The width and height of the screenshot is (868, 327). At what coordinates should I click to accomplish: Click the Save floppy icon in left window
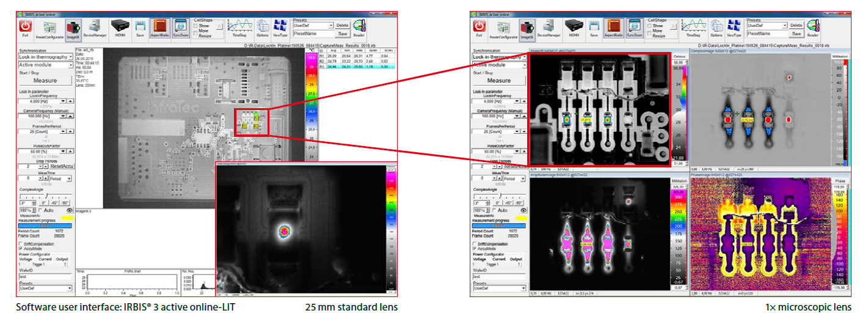[x=140, y=28]
